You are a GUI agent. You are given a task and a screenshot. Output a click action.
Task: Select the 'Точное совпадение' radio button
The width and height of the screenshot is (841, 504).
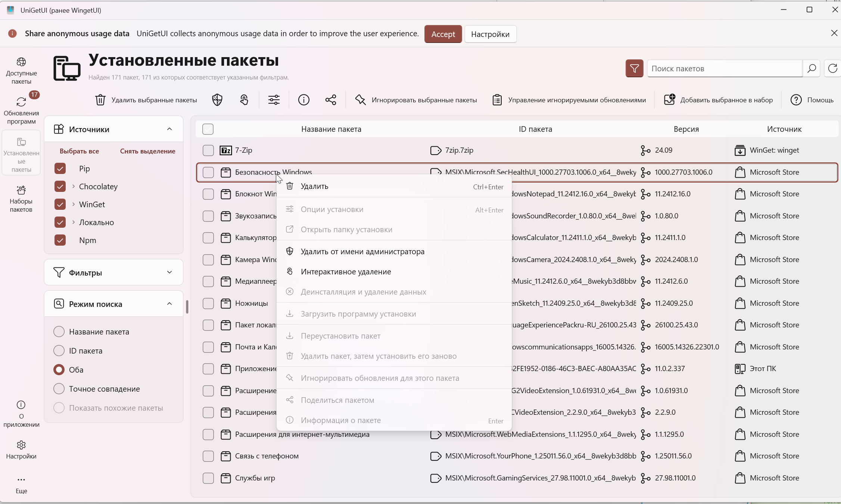tap(59, 389)
